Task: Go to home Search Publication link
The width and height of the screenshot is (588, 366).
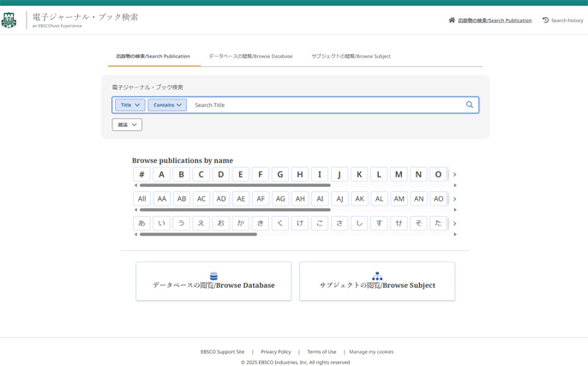Action: click(x=490, y=21)
